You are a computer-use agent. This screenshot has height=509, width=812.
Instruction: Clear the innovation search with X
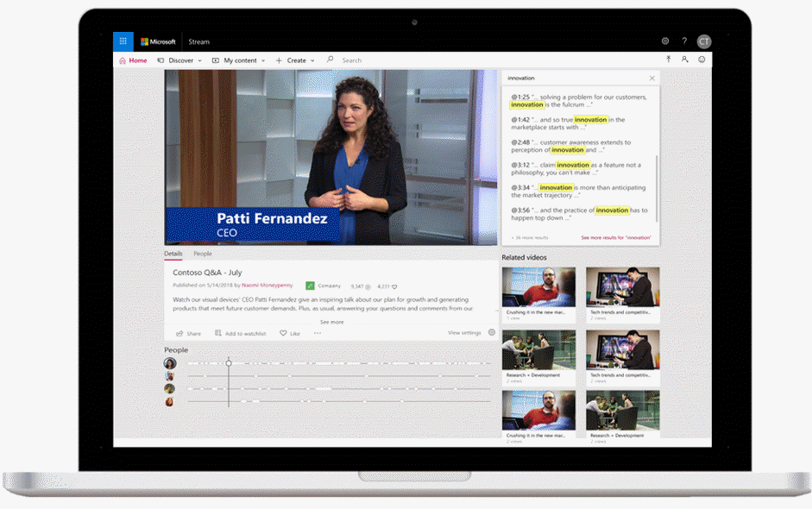[651, 79]
